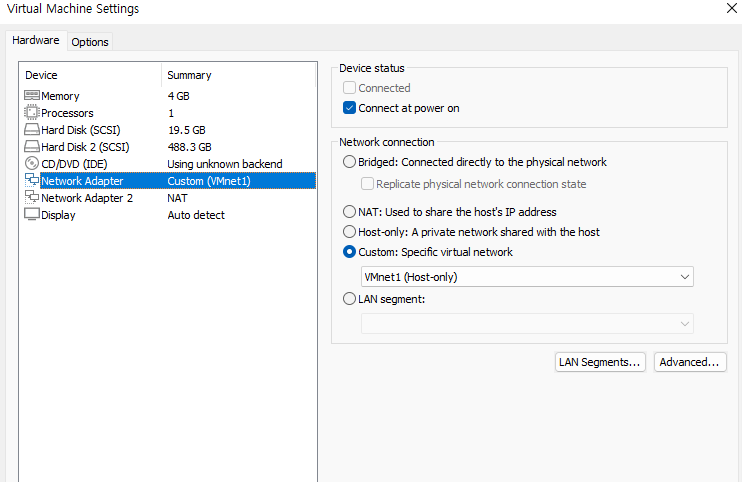Open the LAN Segments dialog button
Screen dimensions: 742x482
pyautogui.click(x=600, y=362)
